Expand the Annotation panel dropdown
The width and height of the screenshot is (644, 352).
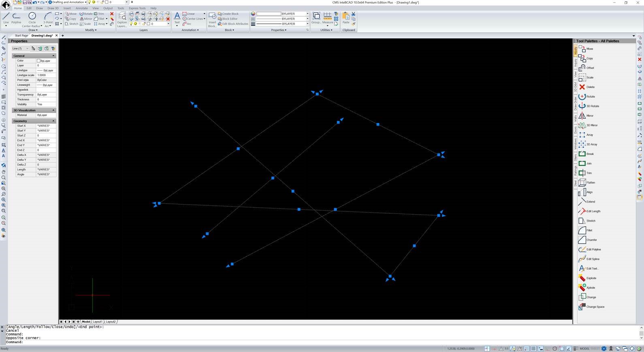(x=190, y=30)
